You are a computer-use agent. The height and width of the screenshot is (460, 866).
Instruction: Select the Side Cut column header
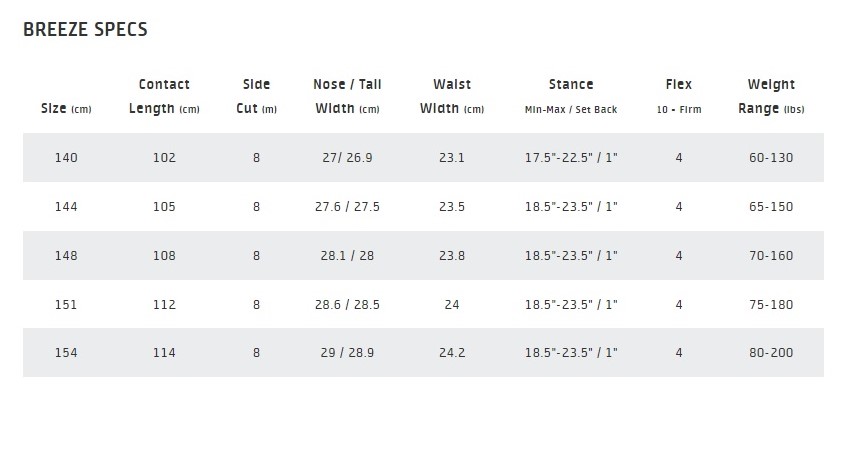256,96
